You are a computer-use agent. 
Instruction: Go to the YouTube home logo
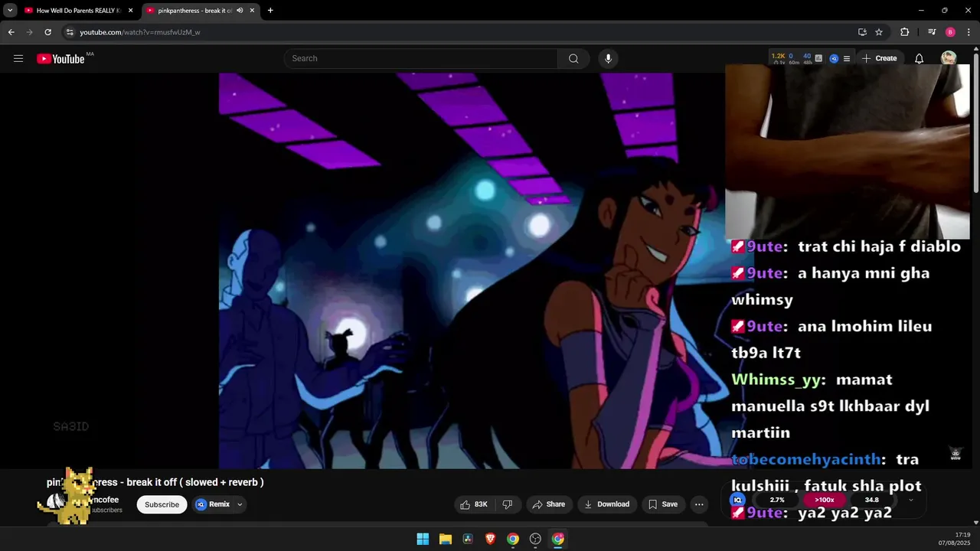coord(60,59)
